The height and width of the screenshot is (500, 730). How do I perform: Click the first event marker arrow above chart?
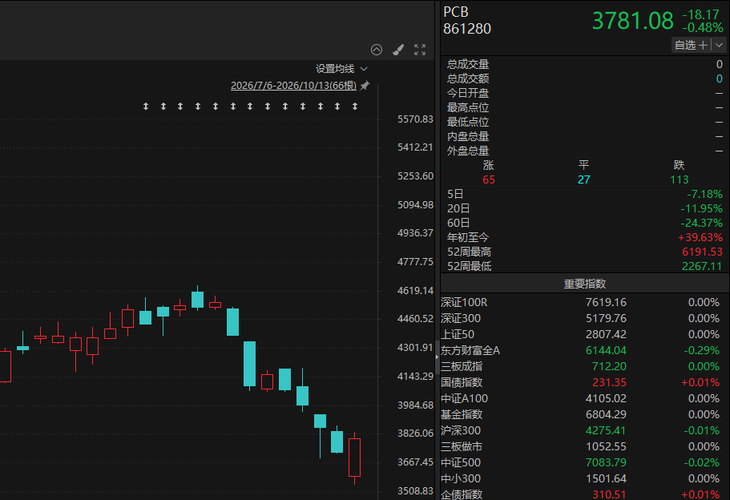point(146,107)
